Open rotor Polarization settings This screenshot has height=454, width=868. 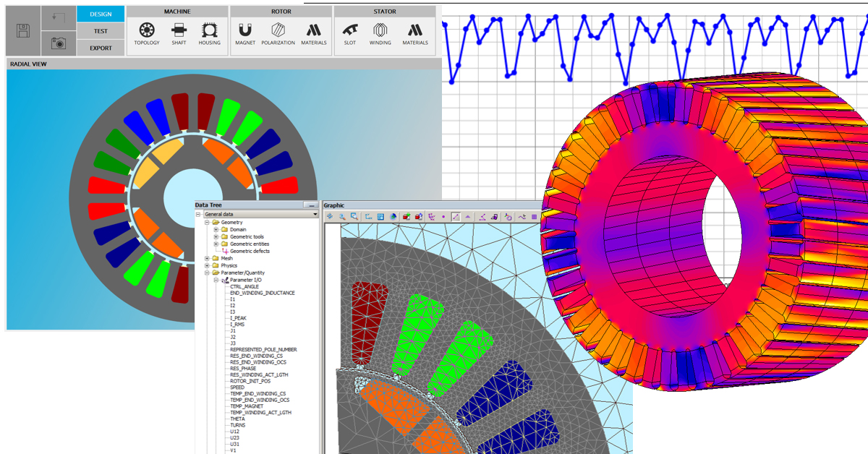point(278,34)
